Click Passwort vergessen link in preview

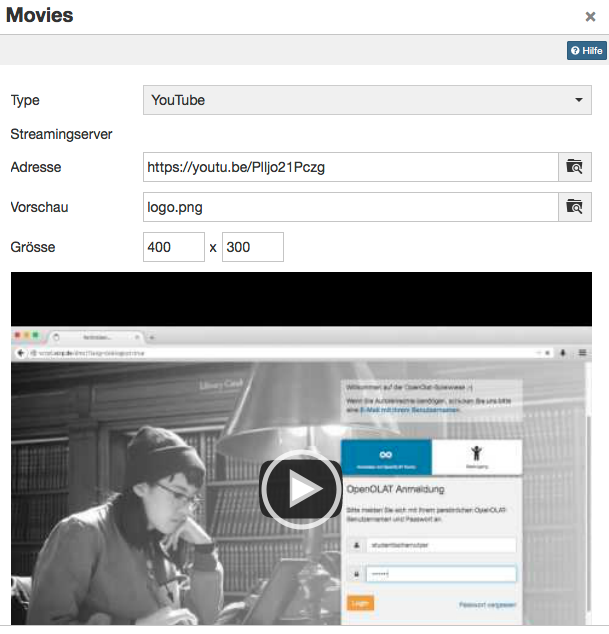pyautogui.click(x=487, y=604)
